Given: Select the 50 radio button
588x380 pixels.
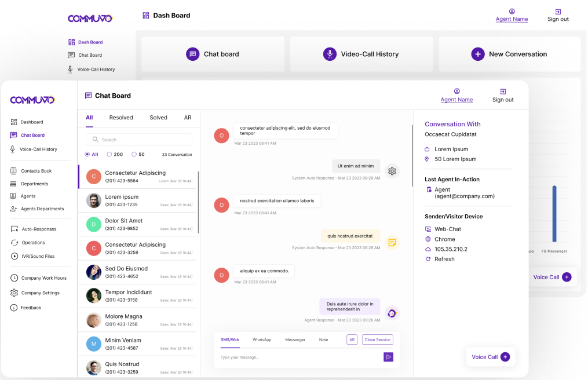Looking at the screenshot, I should point(134,155).
